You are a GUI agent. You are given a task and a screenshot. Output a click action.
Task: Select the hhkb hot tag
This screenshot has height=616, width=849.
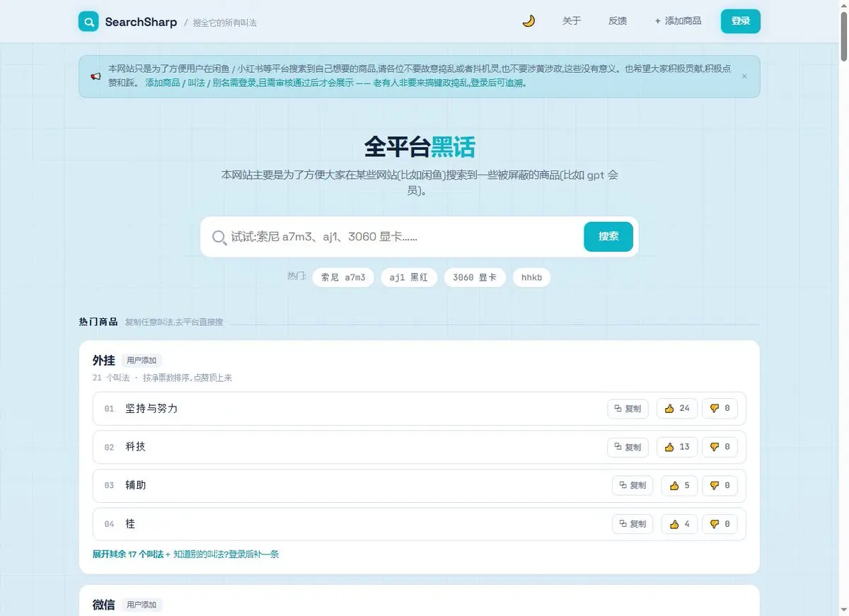(x=531, y=278)
